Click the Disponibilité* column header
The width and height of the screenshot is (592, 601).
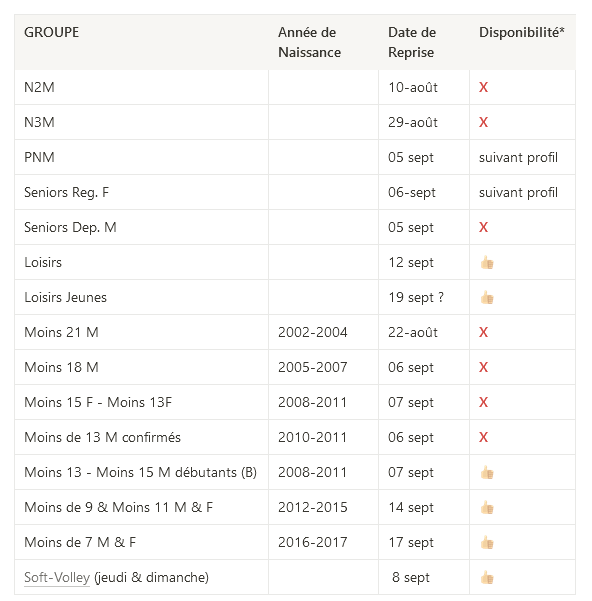[521, 32]
